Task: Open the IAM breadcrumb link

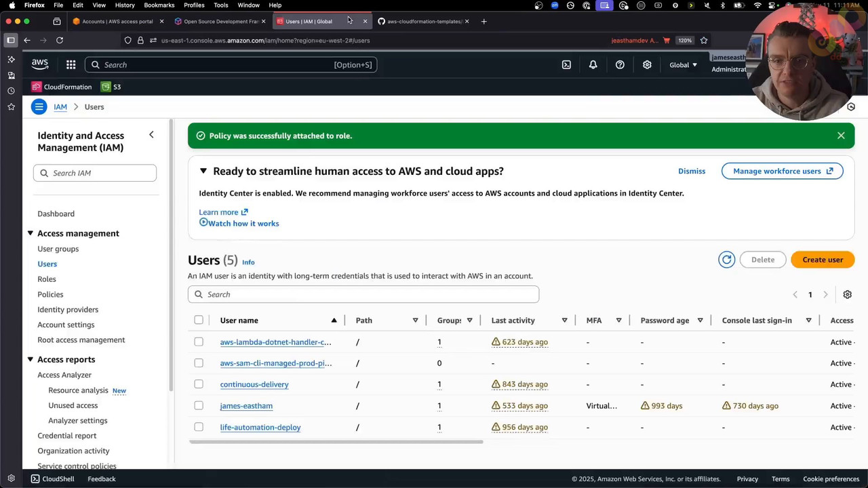Action: 60,106
